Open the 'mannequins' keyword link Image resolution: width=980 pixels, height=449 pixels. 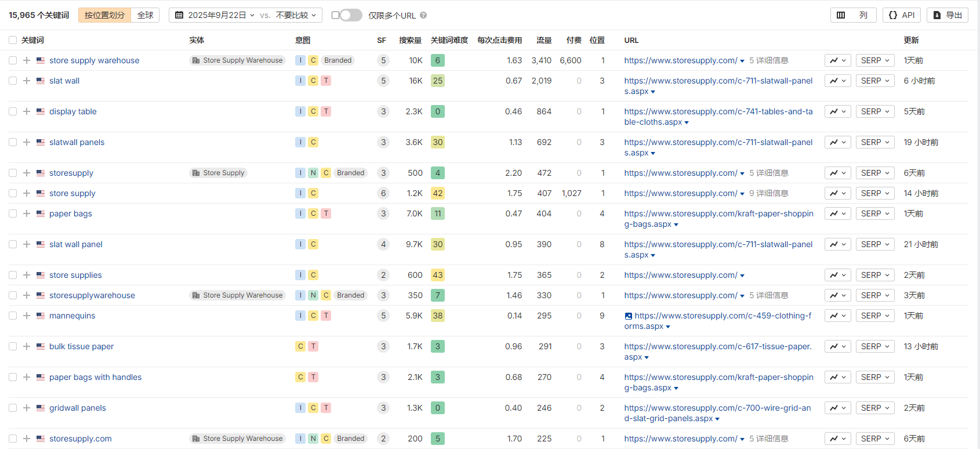(x=72, y=316)
